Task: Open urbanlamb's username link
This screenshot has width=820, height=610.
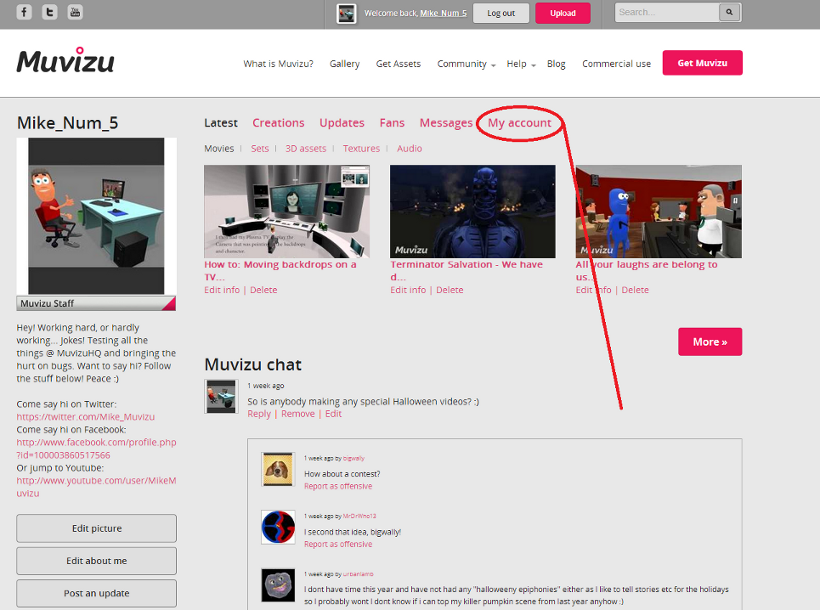Action: pos(358,574)
